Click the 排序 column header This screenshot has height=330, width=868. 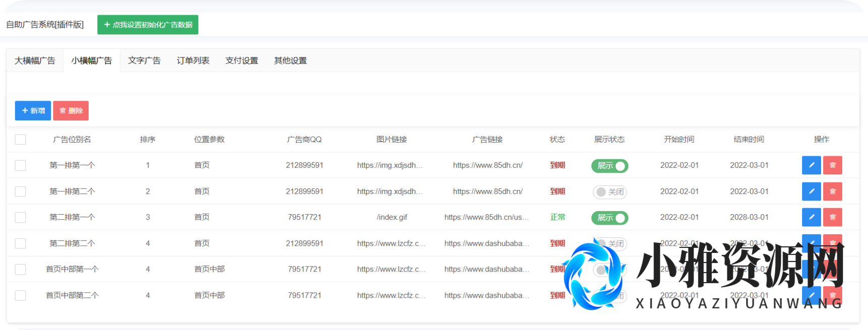point(148,140)
